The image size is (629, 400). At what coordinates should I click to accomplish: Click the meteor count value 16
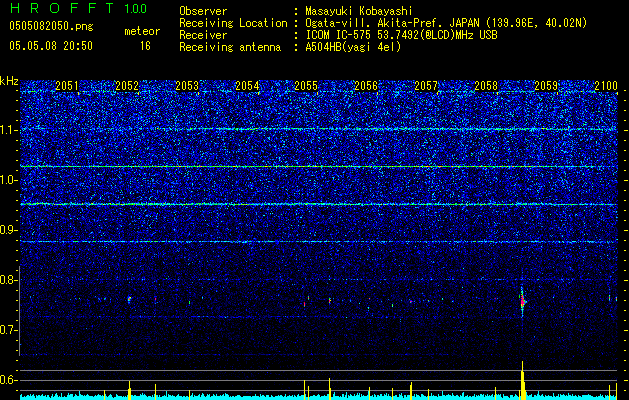click(x=145, y=46)
